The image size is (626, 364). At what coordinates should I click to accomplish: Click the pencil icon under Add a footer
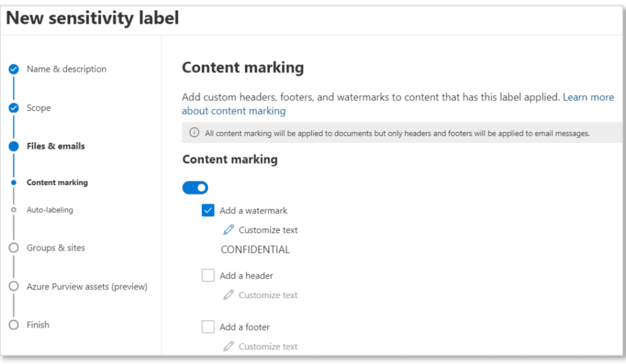click(229, 346)
